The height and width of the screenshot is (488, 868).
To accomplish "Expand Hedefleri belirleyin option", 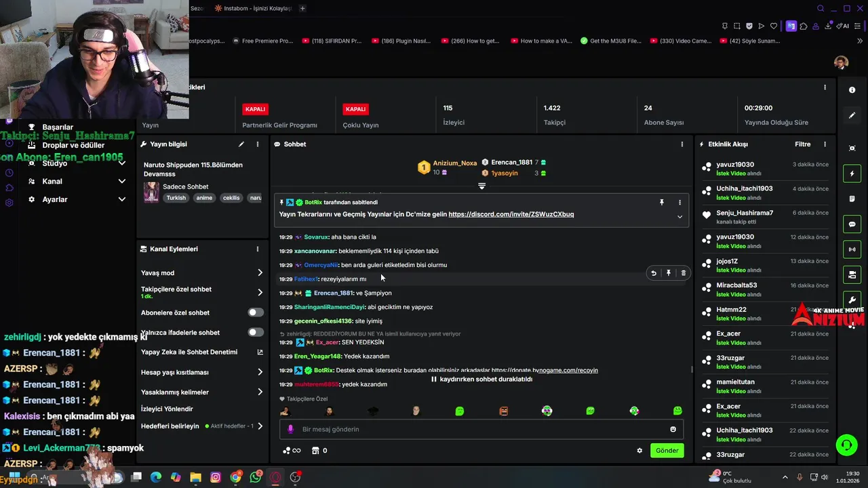I will 260,426.
